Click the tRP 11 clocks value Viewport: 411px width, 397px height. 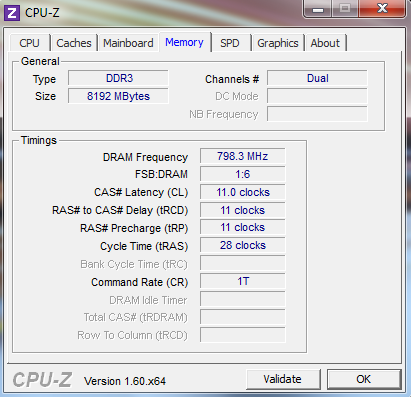[243, 228]
